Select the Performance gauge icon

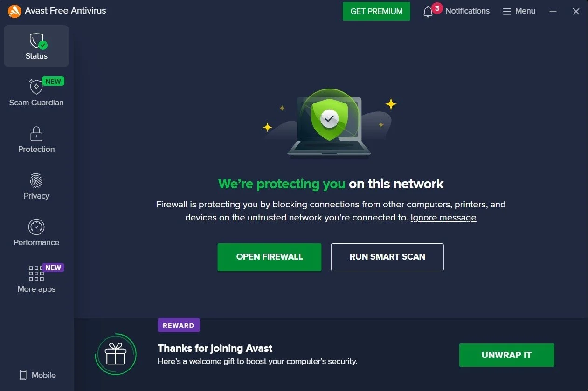click(x=36, y=228)
